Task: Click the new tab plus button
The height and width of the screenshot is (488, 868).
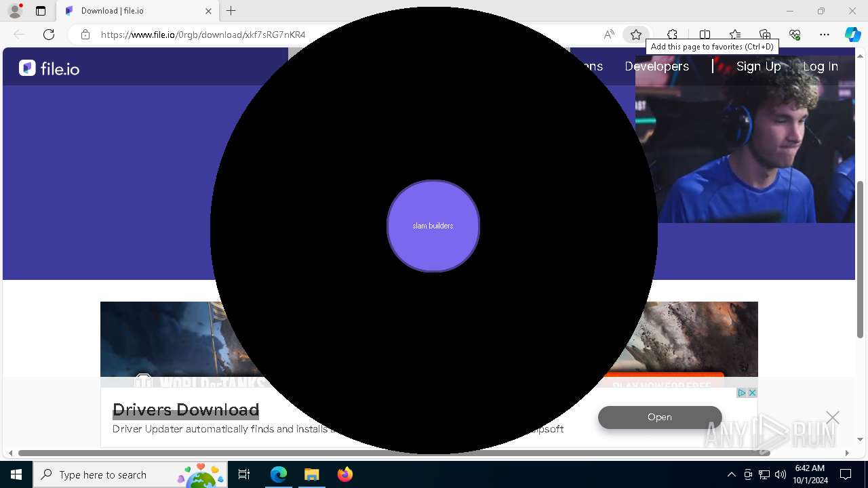Action: (231, 11)
